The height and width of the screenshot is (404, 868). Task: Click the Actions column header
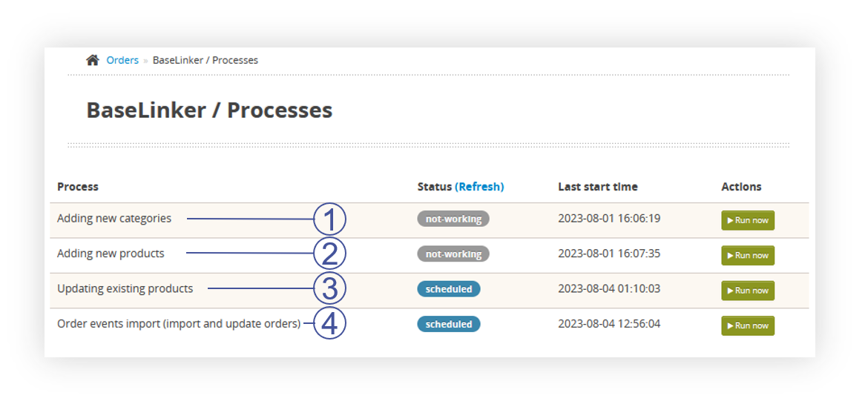point(741,187)
